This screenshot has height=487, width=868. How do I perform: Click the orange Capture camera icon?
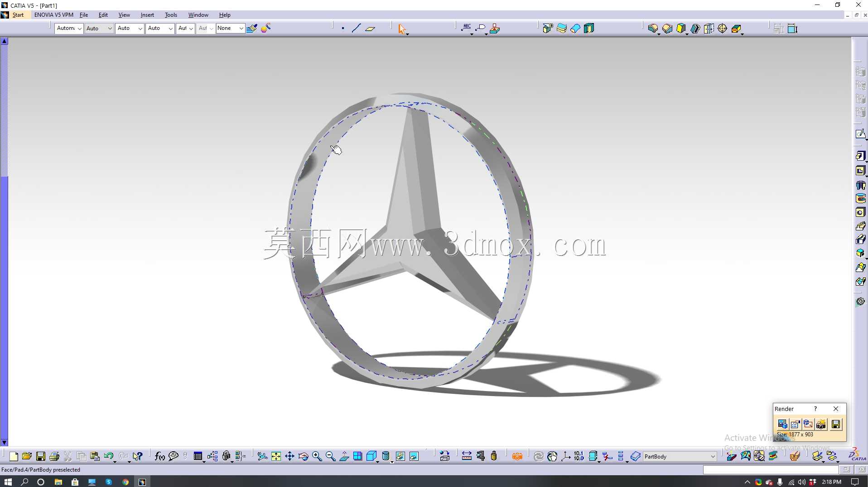click(517, 456)
